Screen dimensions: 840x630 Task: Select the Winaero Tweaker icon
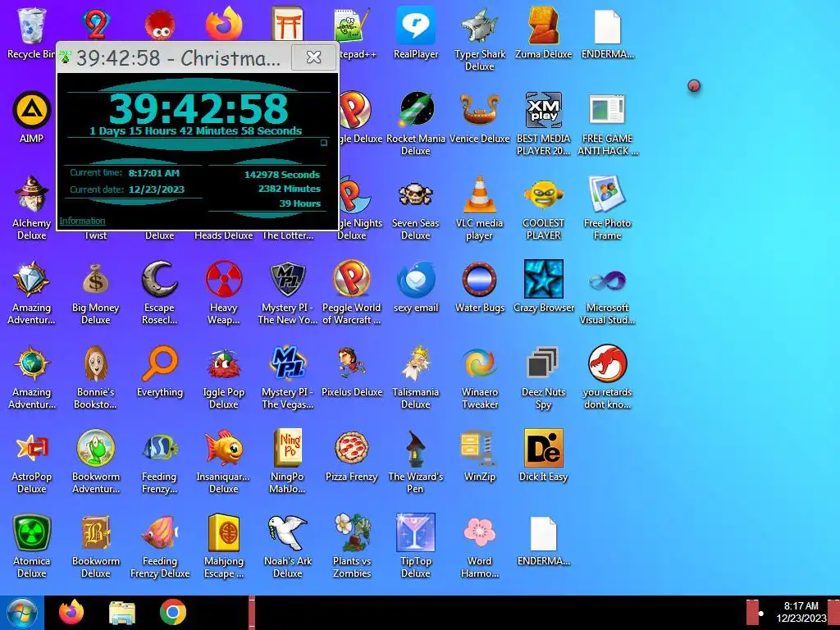(x=479, y=363)
